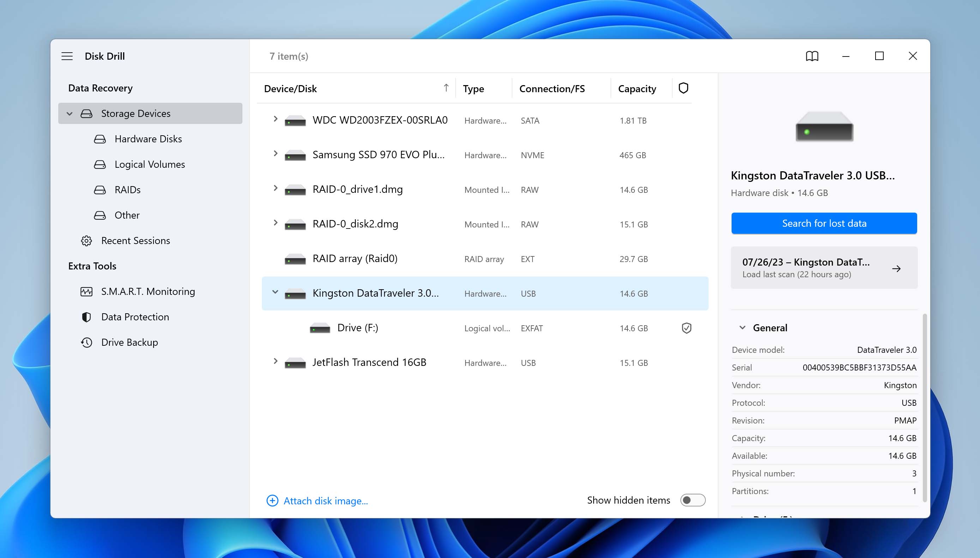Click Search for lost data button
Viewport: 980px width, 558px height.
824,224
